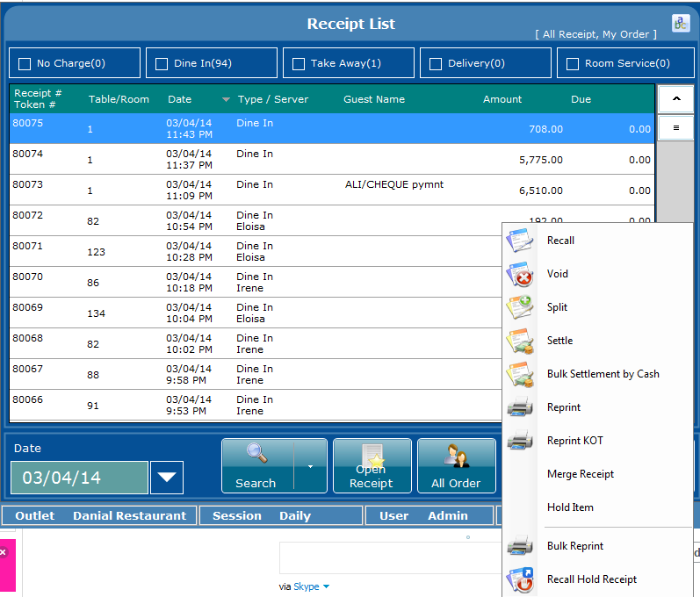Select receipt 80070 row
Viewport: 700px width, 597px height.
tap(256, 283)
